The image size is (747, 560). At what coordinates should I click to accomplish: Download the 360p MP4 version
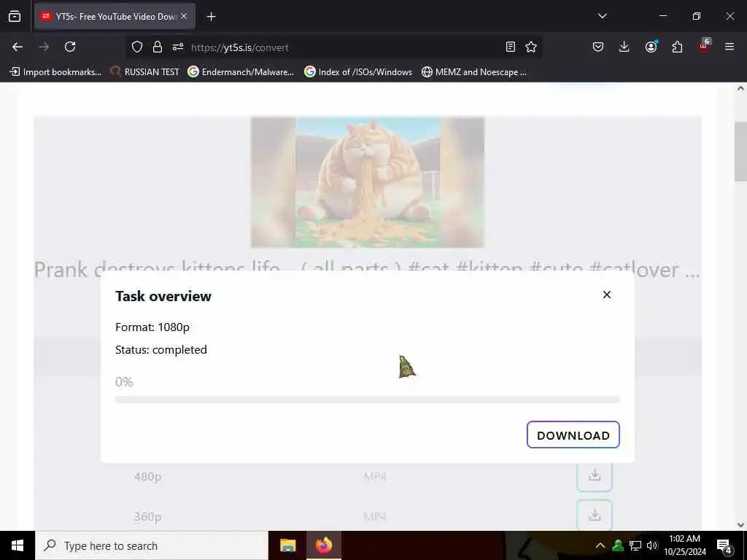click(x=594, y=516)
